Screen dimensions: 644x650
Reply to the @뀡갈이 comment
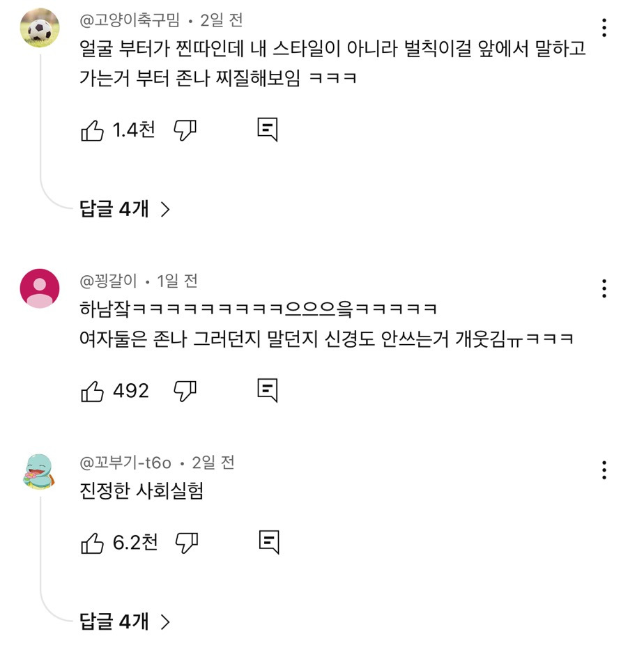(x=268, y=391)
